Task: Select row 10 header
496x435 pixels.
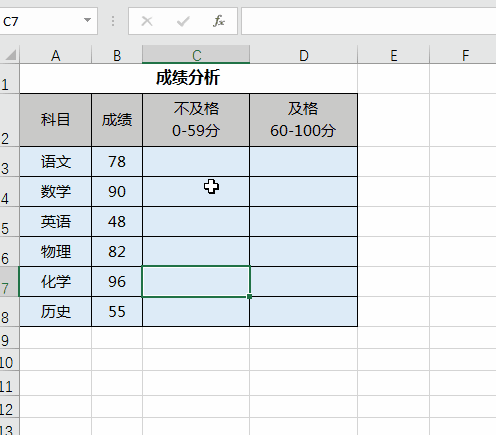Action: tap(9, 360)
